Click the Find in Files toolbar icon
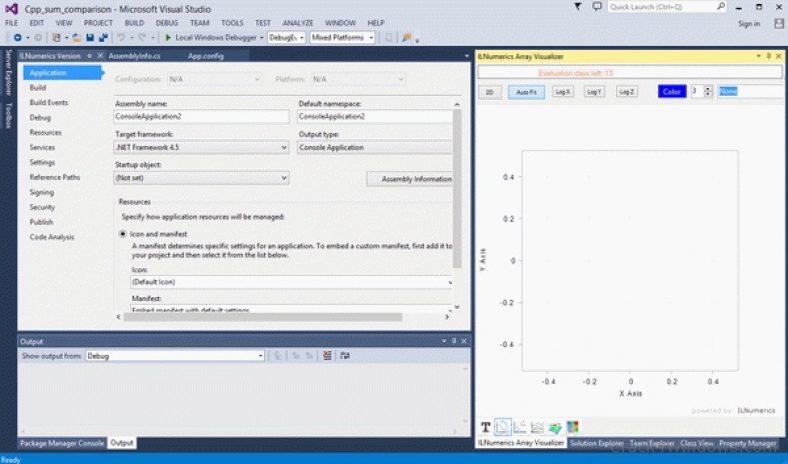 point(407,38)
